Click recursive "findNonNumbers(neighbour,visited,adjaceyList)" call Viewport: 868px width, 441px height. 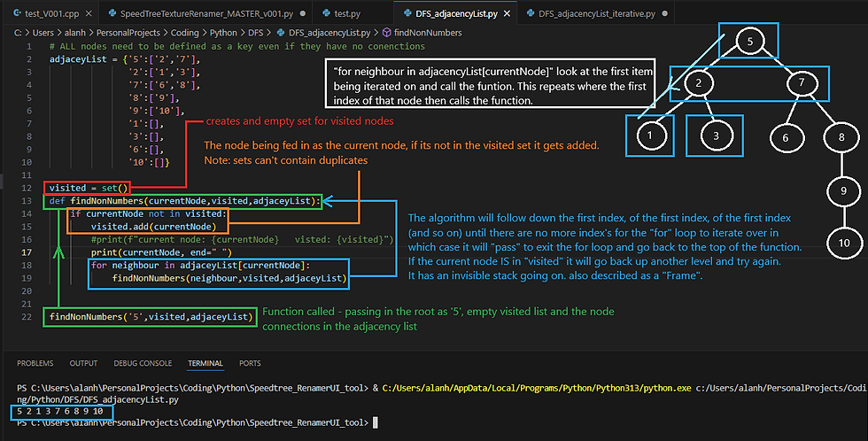pyautogui.click(x=229, y=278)
